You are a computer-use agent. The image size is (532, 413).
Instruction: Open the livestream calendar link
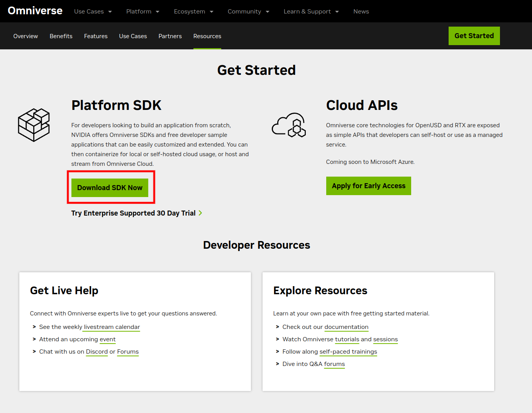click(112, 327)
